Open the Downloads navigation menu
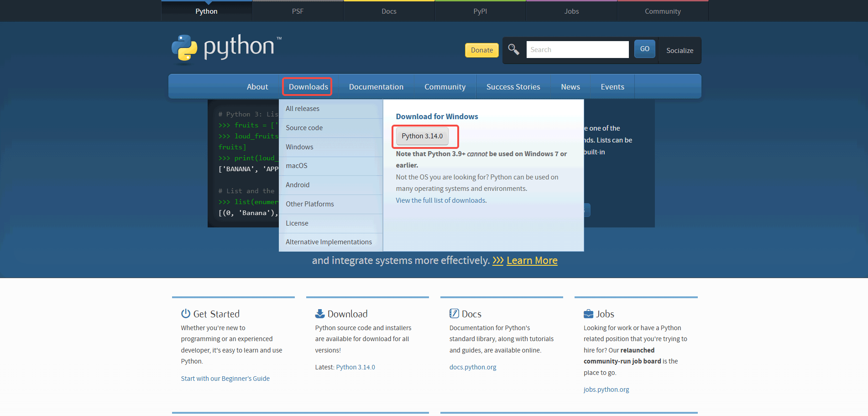 coord(308,87)
